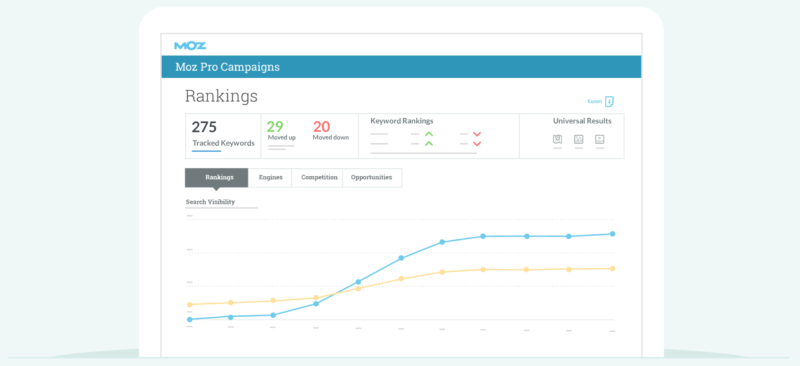Click the Moz logo
Viewport: 800px width, 366px height.
[190, 45]
